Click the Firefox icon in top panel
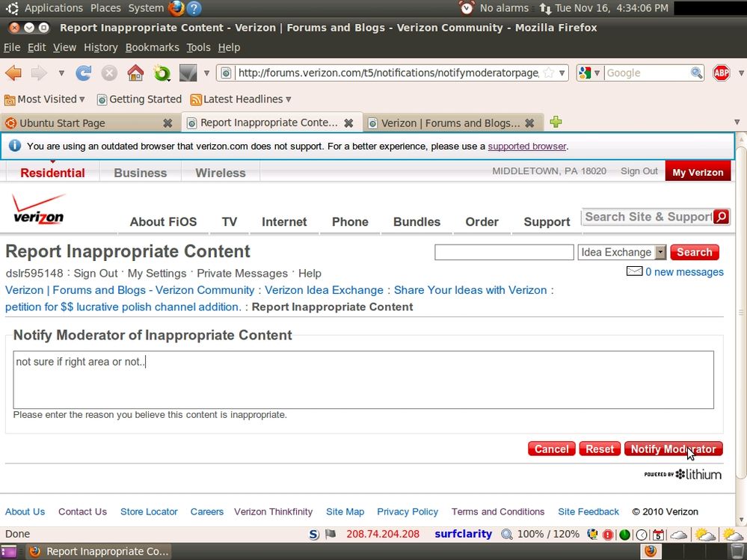Screen dimensions: 747x560 click(176, 8)
